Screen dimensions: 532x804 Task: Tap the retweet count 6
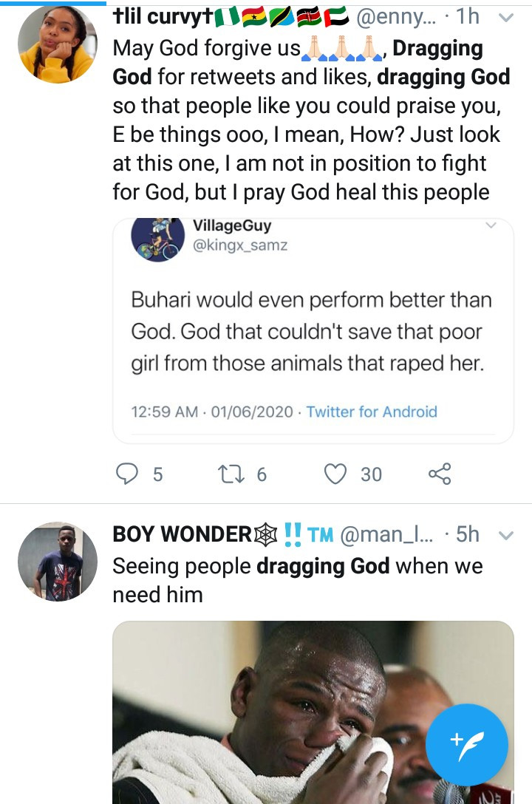click(261, 474)
